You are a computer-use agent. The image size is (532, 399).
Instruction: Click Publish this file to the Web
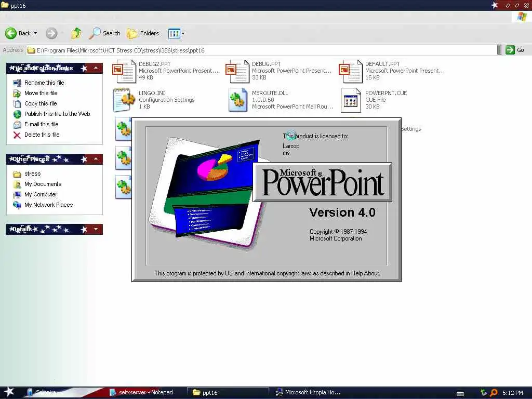click(57, 114)
